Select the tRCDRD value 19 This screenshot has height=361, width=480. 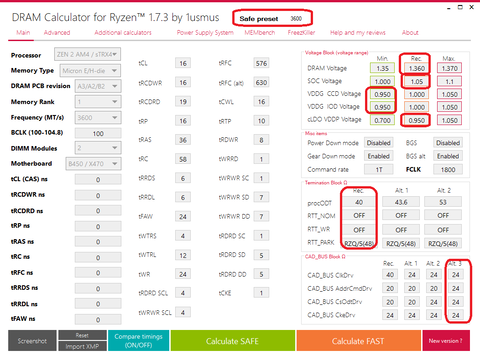pos(183,102)
